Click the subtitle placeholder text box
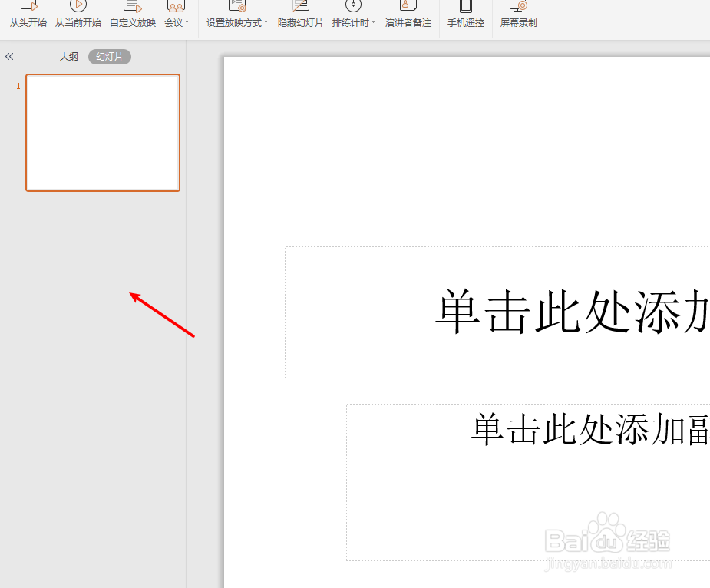This screenshot has height=588, width=710. pos(528,482)
